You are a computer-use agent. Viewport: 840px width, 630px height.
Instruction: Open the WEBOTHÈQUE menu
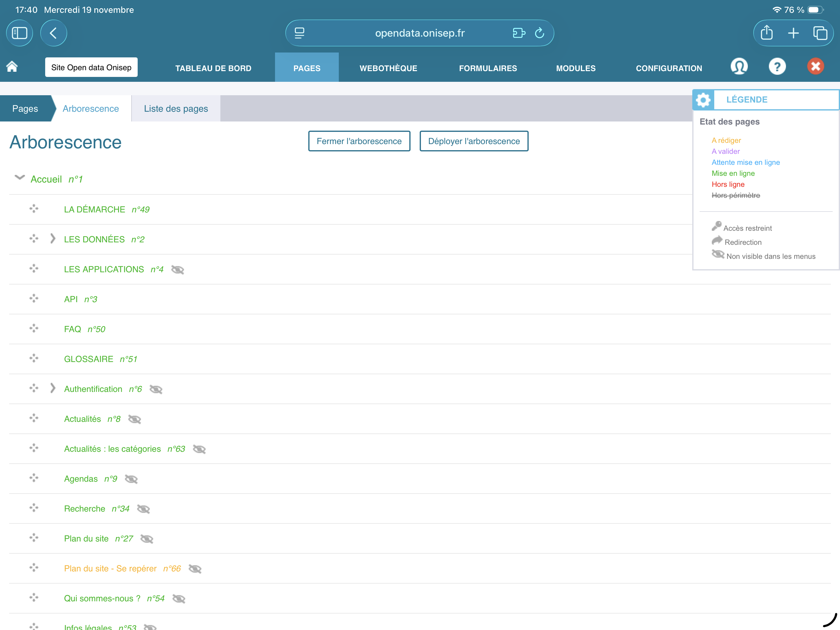coord(388,68)
